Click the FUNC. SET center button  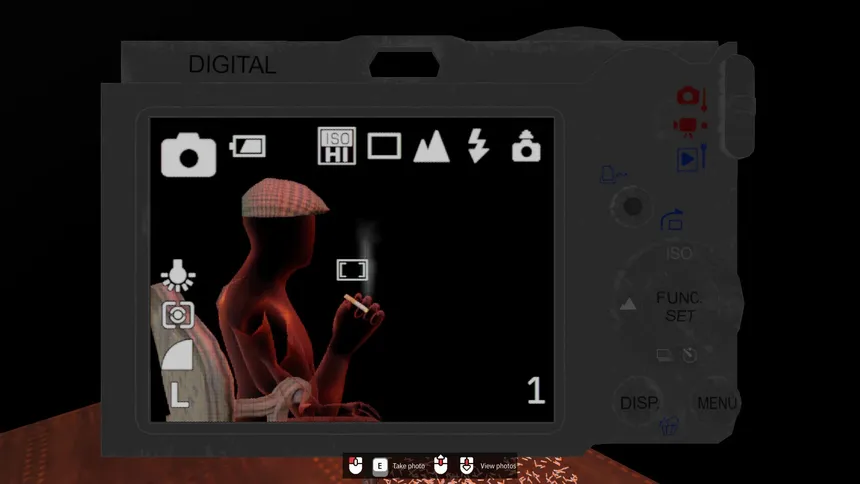pyautogui.click(x=679, y=307)
